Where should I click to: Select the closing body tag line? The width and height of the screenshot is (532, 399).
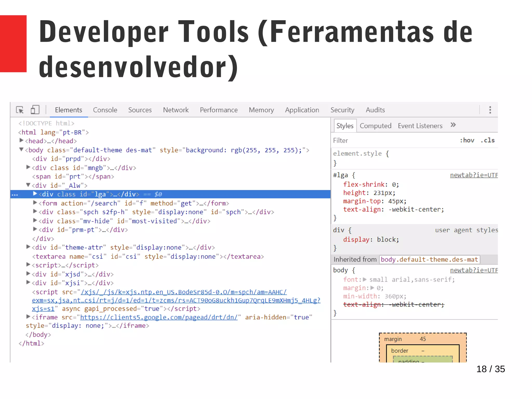click(x=38, y=335)
